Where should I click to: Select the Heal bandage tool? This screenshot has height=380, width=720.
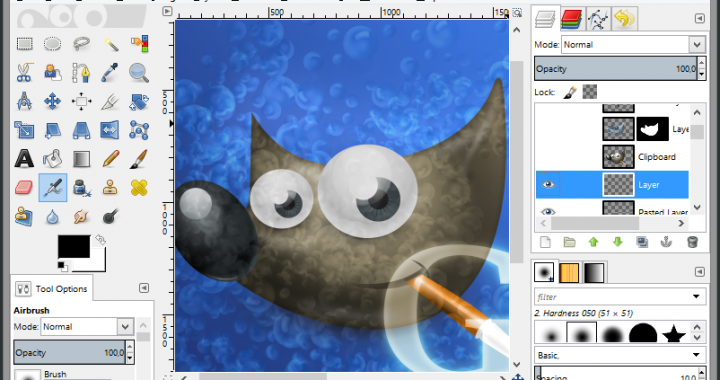point(139,187)
